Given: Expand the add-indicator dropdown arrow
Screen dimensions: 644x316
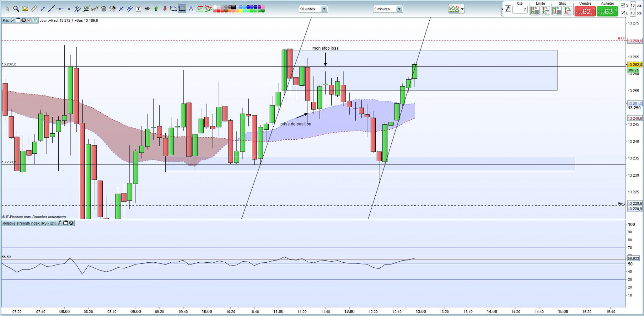Looking at the screenshot, I should tap(463, 9).
